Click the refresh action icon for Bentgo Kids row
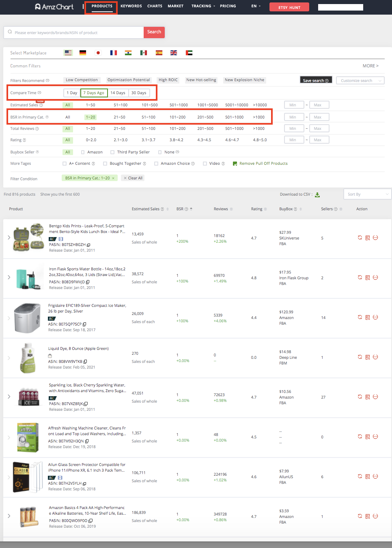 (x=360, y=237)
